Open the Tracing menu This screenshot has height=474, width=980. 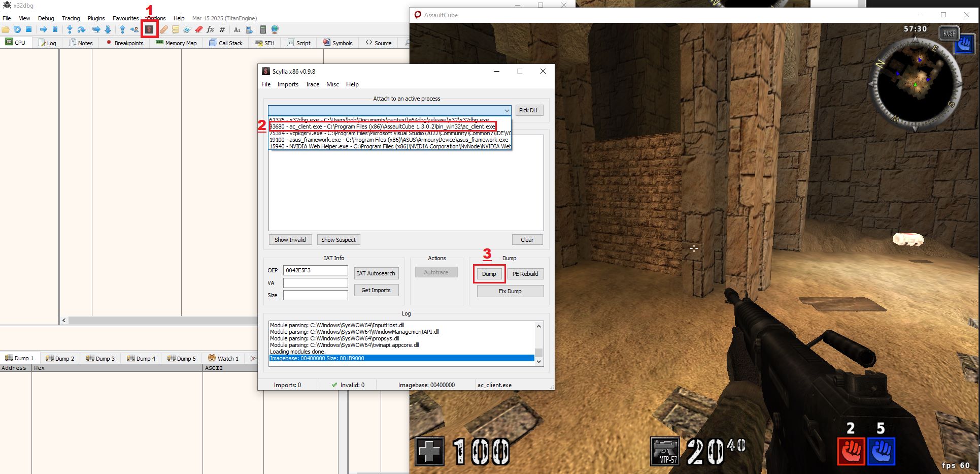point(71,18)
